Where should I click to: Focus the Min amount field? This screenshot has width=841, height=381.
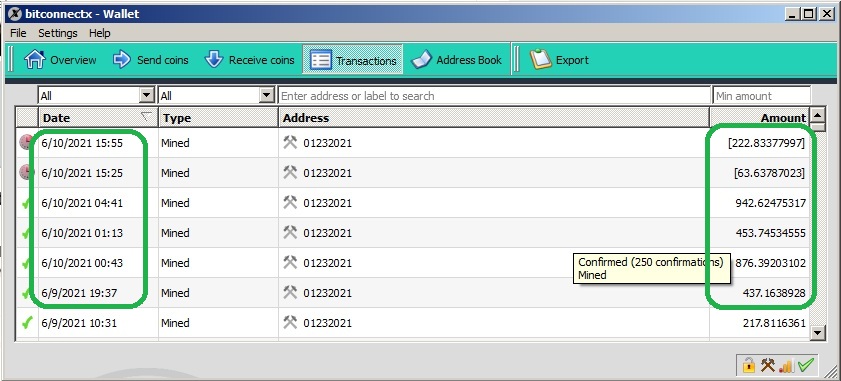point(762,96)
